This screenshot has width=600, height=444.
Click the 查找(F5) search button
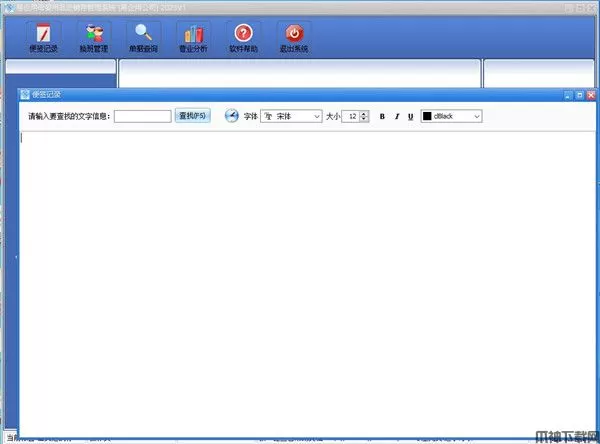tap(193, 116)
